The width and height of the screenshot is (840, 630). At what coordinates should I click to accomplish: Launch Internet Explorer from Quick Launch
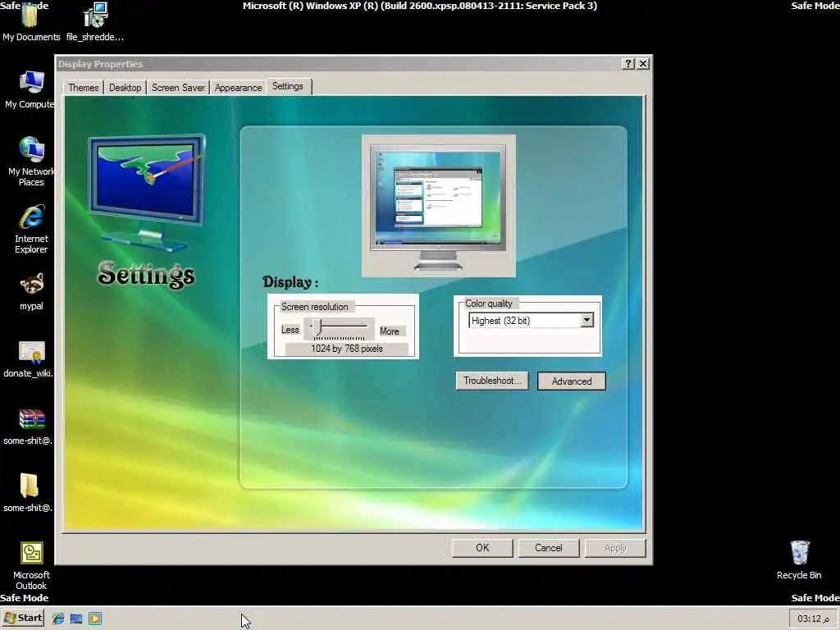tap(58, 619)
